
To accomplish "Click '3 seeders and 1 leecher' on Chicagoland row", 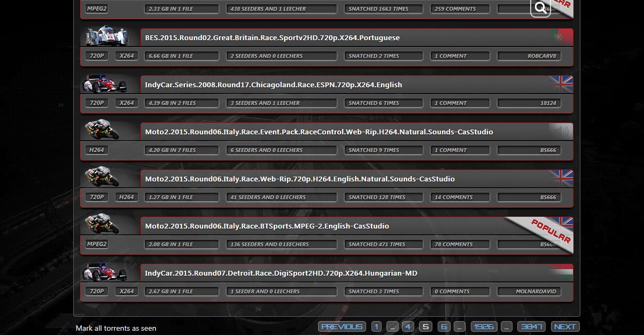I will click(282, 103).
